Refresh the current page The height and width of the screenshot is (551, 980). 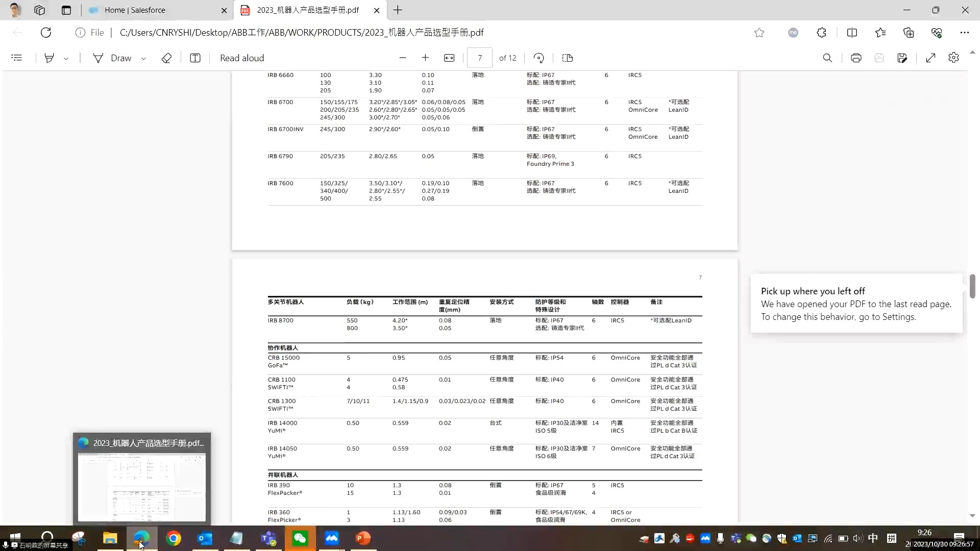(x=46, y=33)
